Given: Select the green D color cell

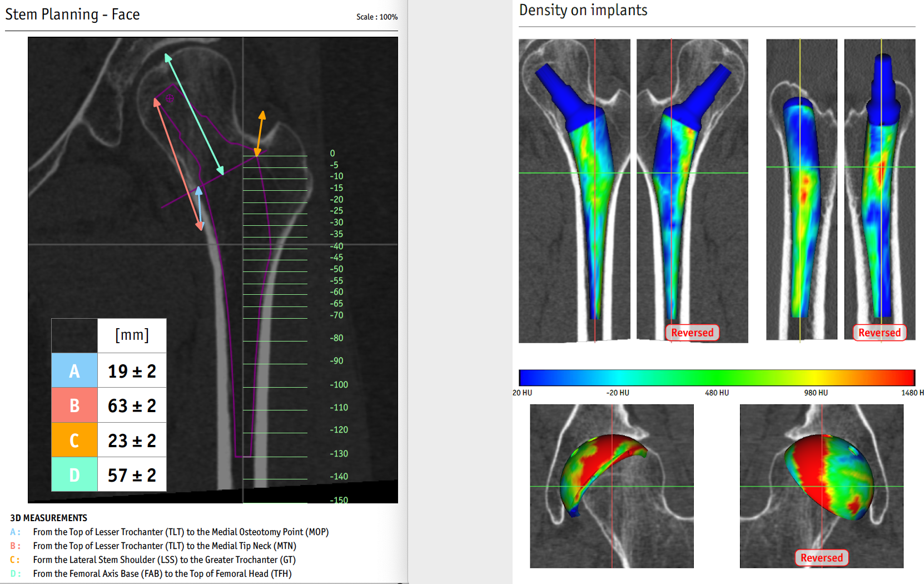Looking at the screenshot, I should pyautogui.click(x=74, y=474).
